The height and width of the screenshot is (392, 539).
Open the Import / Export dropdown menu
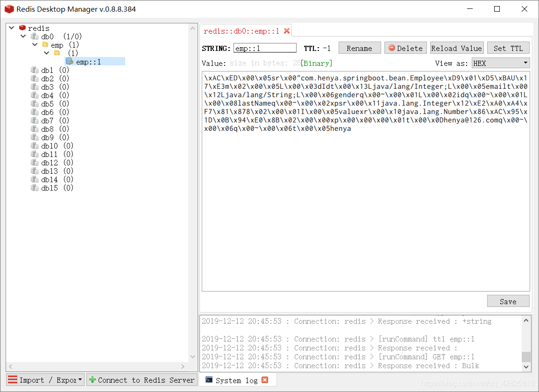click(x=45, y=380)
